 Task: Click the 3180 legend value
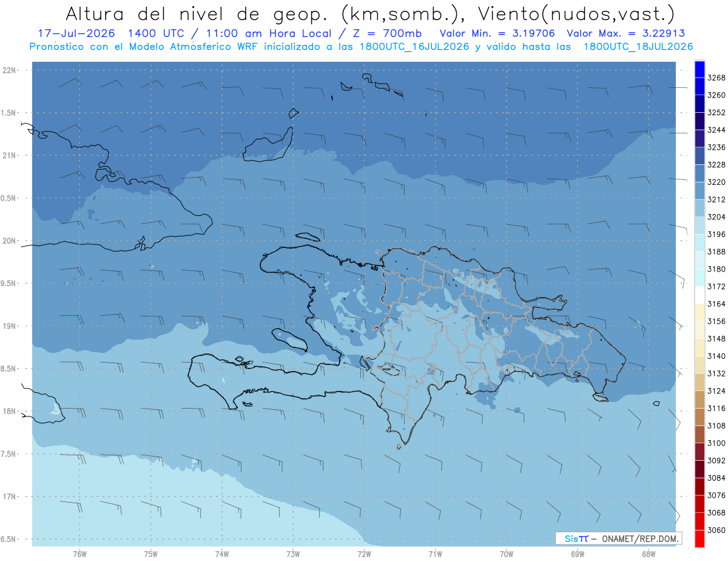(716, 269)
